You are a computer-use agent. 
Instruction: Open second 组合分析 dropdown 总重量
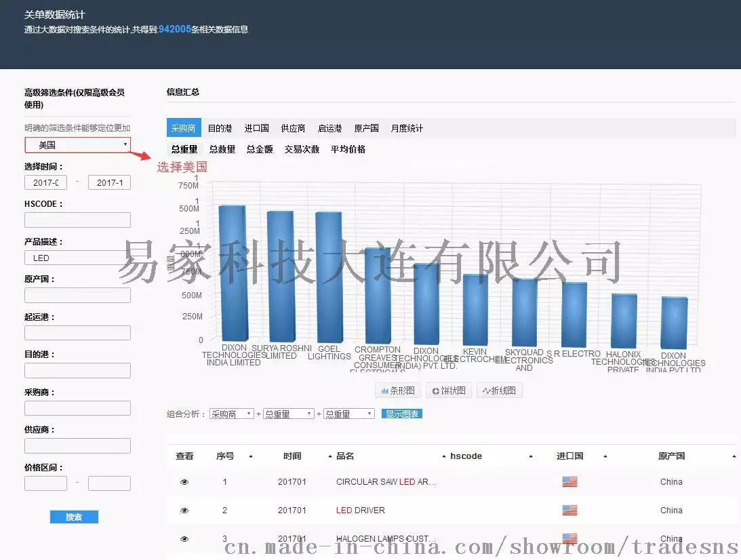[x=289, y=414]
